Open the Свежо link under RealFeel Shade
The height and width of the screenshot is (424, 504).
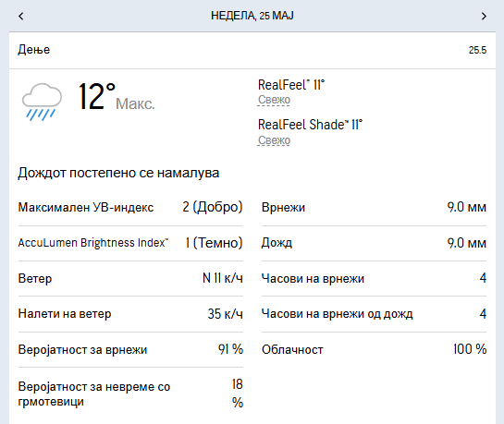[x=274, y=140]
